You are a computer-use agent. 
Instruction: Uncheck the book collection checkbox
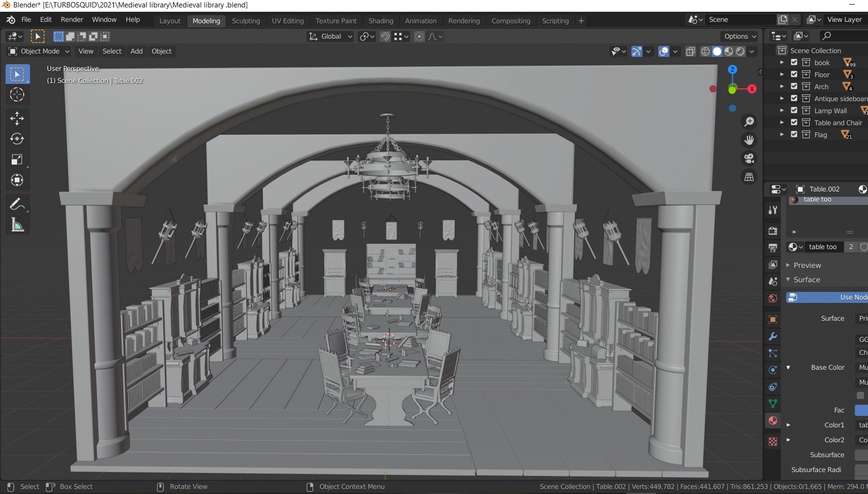coord(794,62)
